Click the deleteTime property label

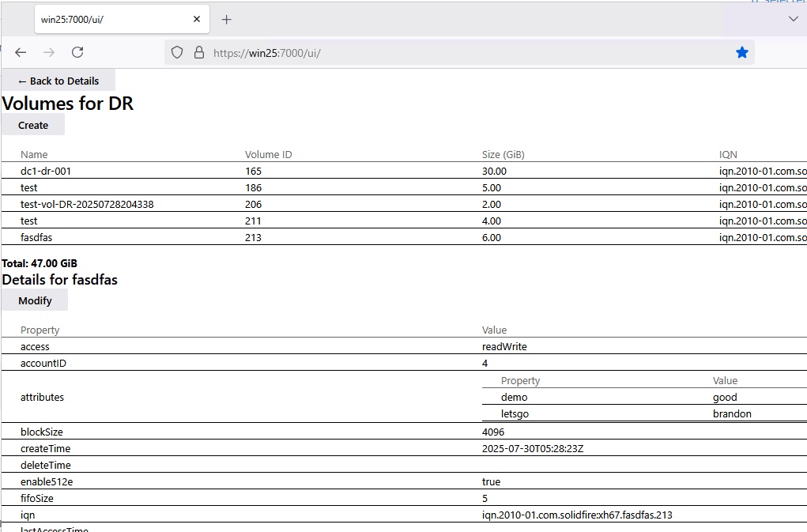pyautogui.click(x=45, y=465)
